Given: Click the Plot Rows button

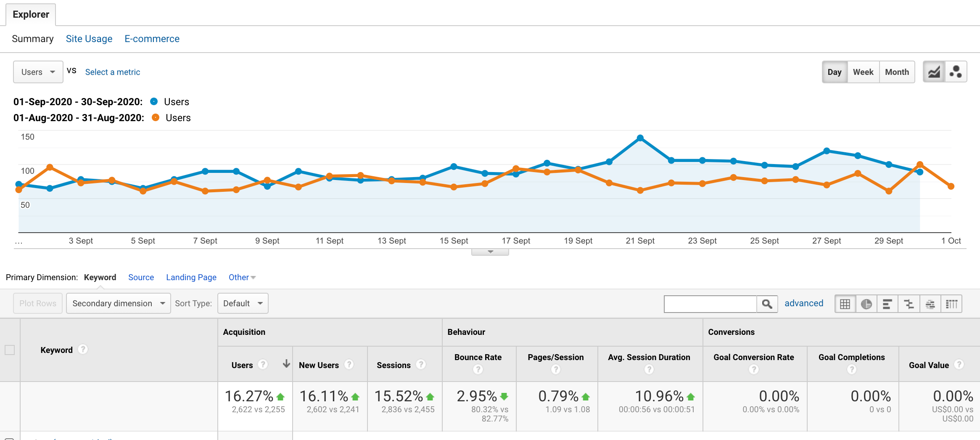Looking at the screenshot, I should point(38,303).
